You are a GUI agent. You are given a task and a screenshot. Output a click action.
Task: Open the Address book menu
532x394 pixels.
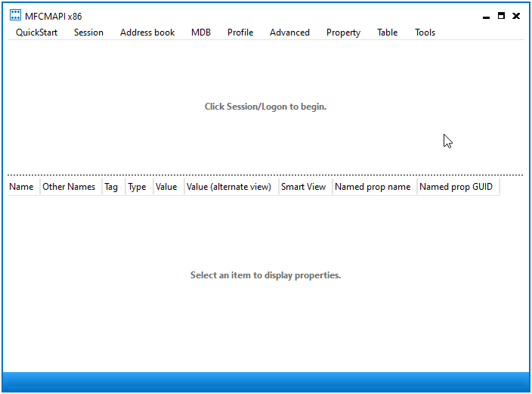tap(147, 33)
